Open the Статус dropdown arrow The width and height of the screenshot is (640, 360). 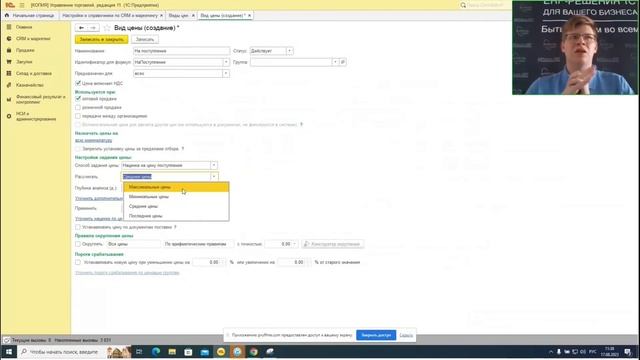point(289,51)
